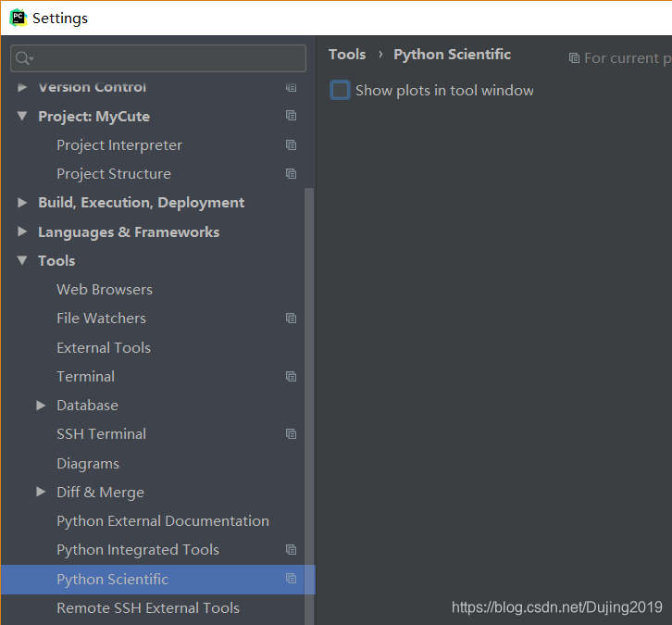The image size is (672, 625).
Task: Select External Tools in settings tree
Action: [x=104, y=347]
